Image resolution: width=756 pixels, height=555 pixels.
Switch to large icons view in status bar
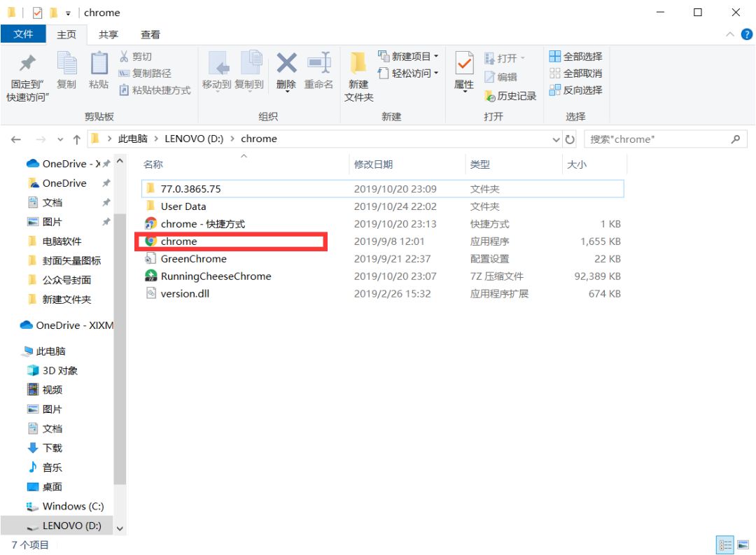(x=743, y=545)
